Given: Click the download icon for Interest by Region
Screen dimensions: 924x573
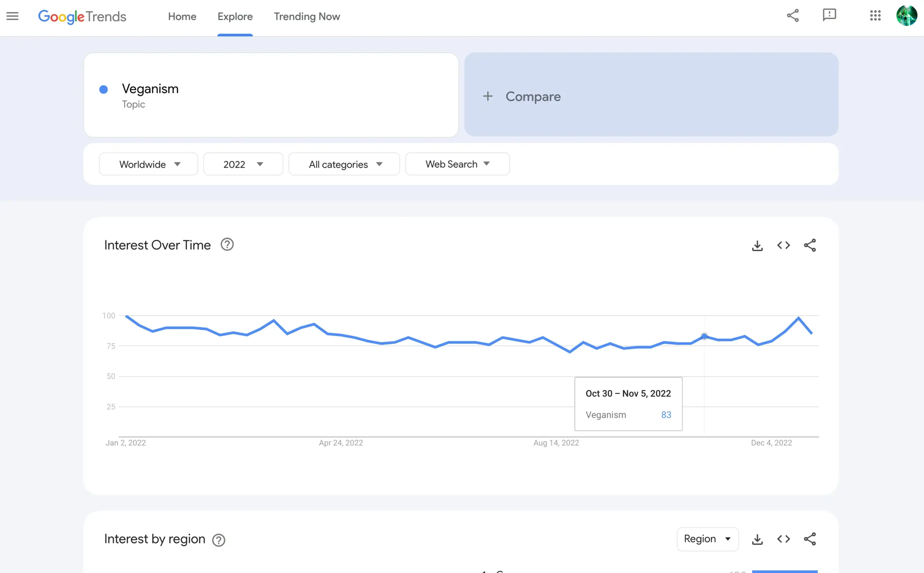Looking at the screenshot, I should pyautogui.click(x=758, y=539).
